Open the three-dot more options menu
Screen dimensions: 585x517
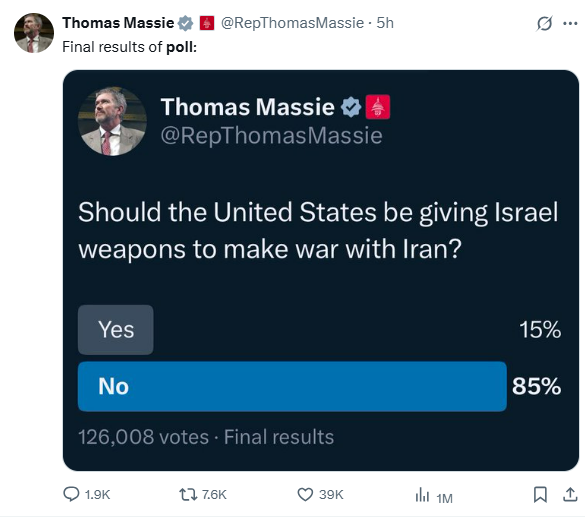coord(570,24)
